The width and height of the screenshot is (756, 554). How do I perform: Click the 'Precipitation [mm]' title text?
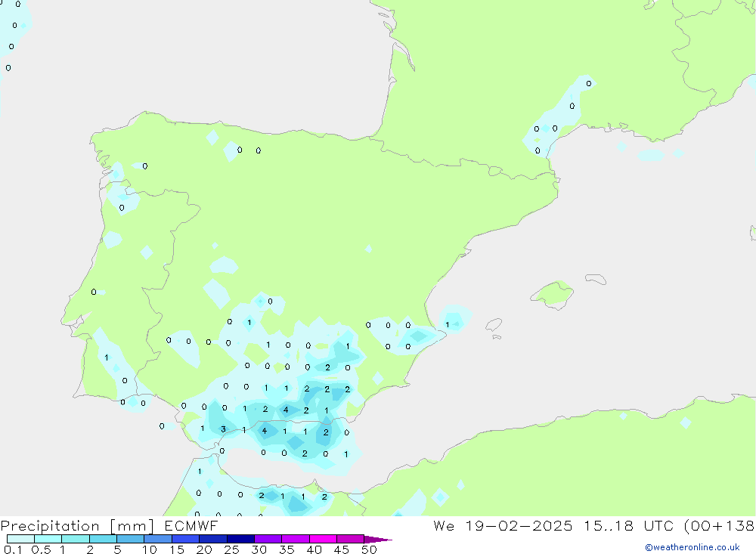click(77, 526)
